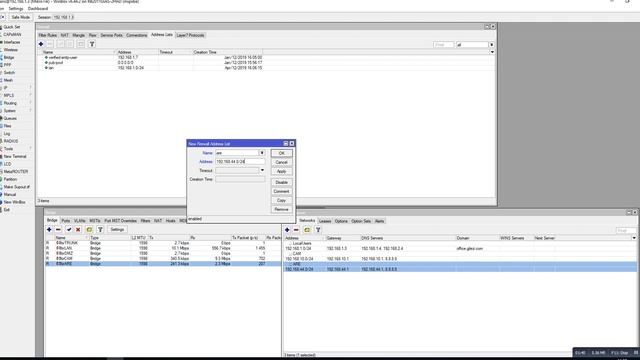
Task: Open Switch in sidebar
Action: pos(9,73)
